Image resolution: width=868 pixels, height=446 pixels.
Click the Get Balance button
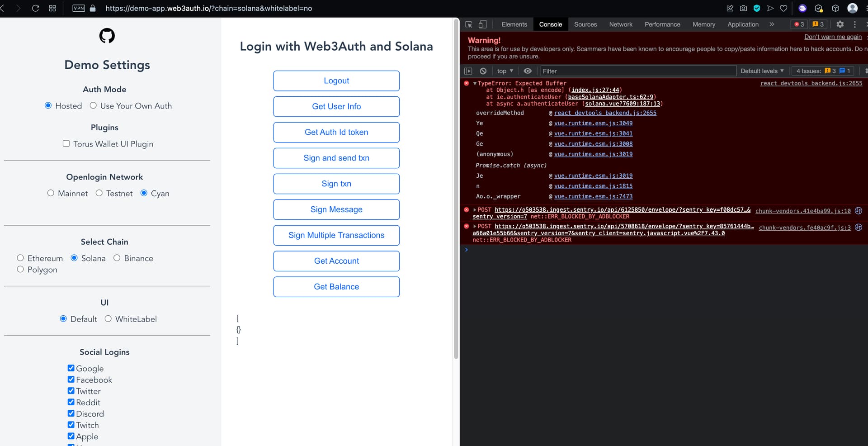tap(336, 287)
